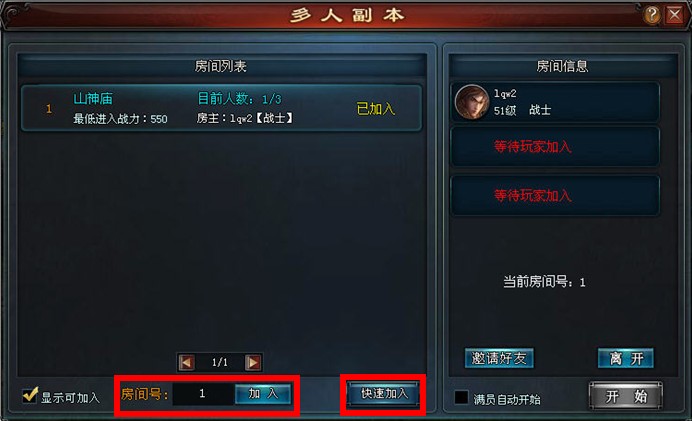Click the 房间信息 panel header
692x421 pixels.
pos(562,66)
